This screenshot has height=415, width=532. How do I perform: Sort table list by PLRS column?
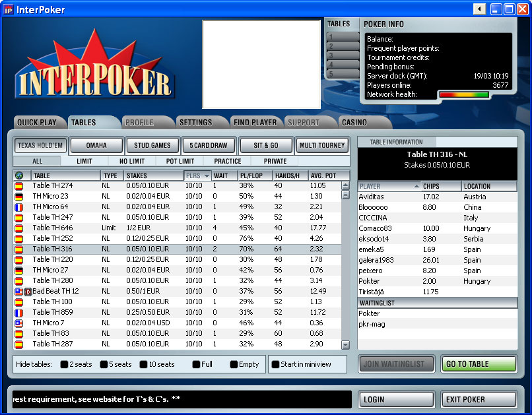[197, 176]
